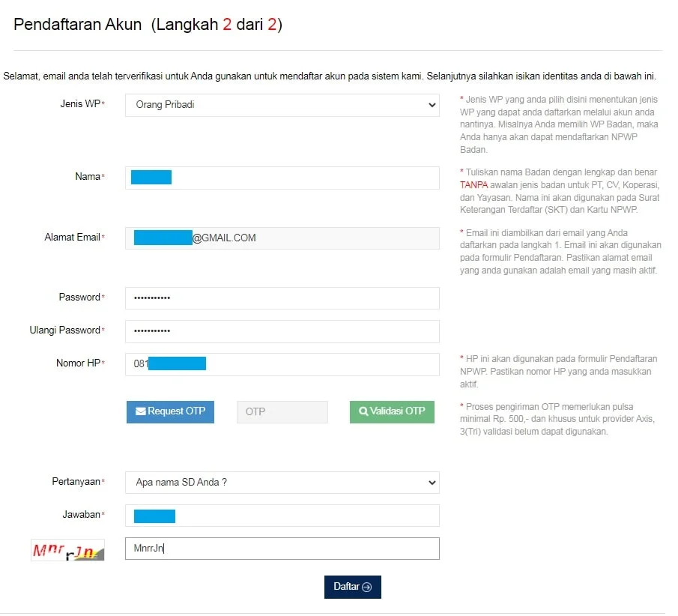Click the OTP code entry box
Viewport: 678px width, 616px height.
[282, 411]
